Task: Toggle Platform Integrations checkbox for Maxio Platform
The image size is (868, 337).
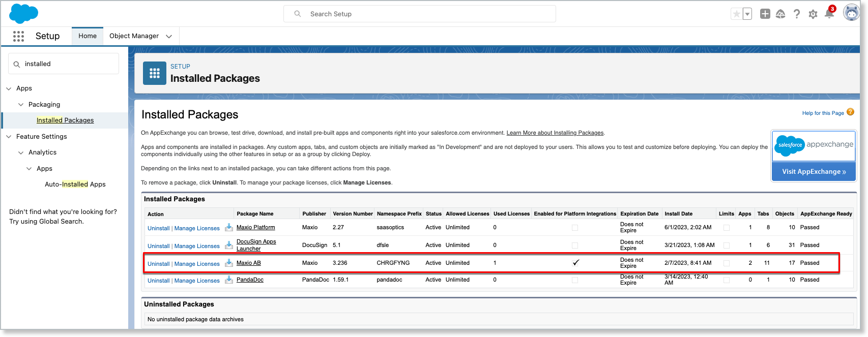Action: pos(575,228)
